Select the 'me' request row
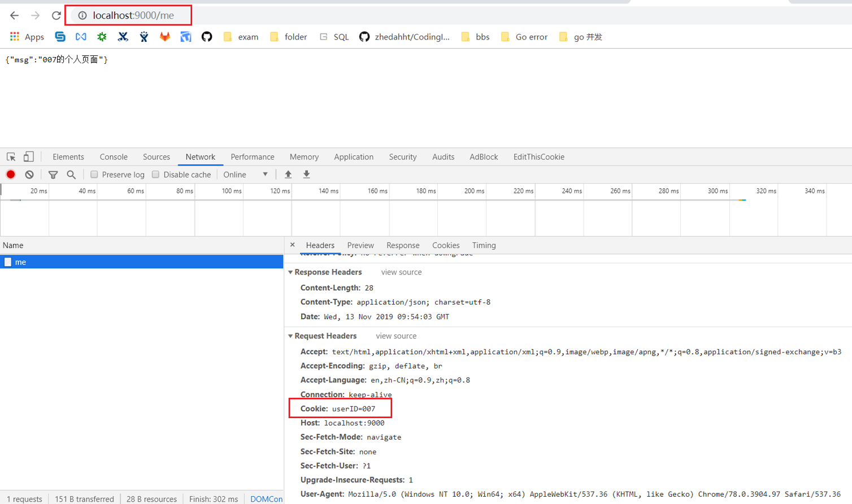 tap(141, 262)
